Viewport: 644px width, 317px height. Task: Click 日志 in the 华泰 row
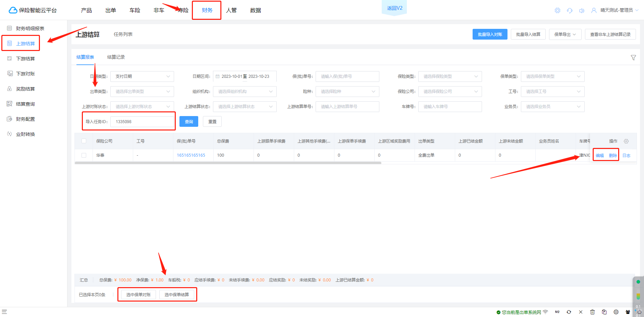(626, 155)
